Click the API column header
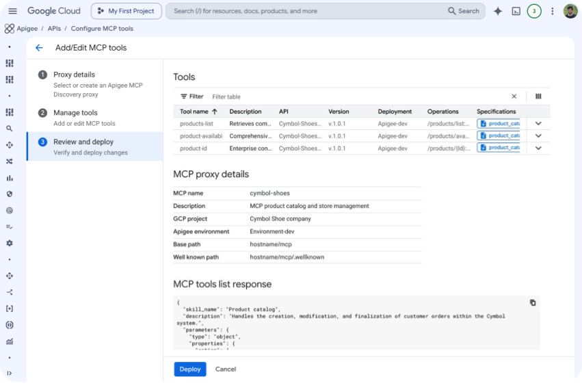Screen dimensions: 582x392 284,112
